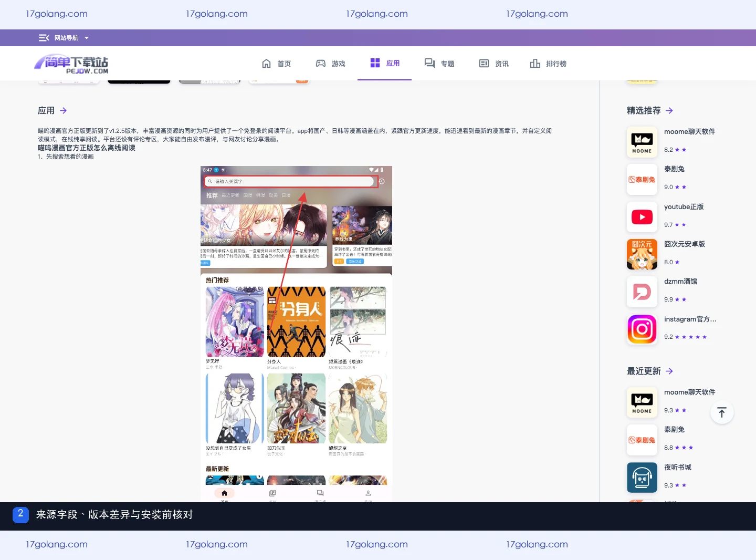Click the text 1、先搜索想看的漫画

(x=66, y=157)
